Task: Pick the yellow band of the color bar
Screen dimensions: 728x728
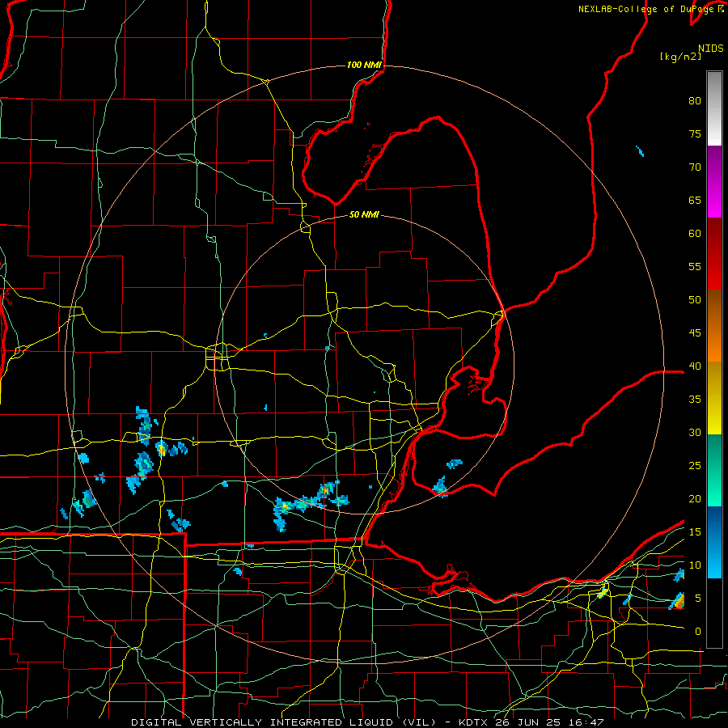Action: coord(714,400)
